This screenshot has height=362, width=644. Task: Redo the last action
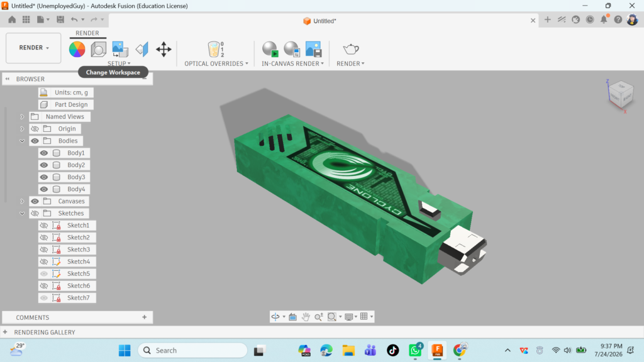pos(94,19)
